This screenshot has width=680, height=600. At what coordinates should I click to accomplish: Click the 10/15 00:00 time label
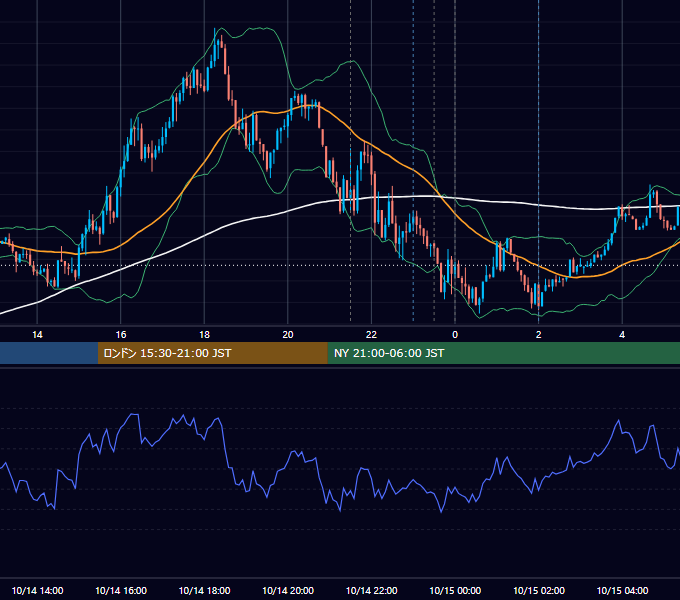[455, 590]
